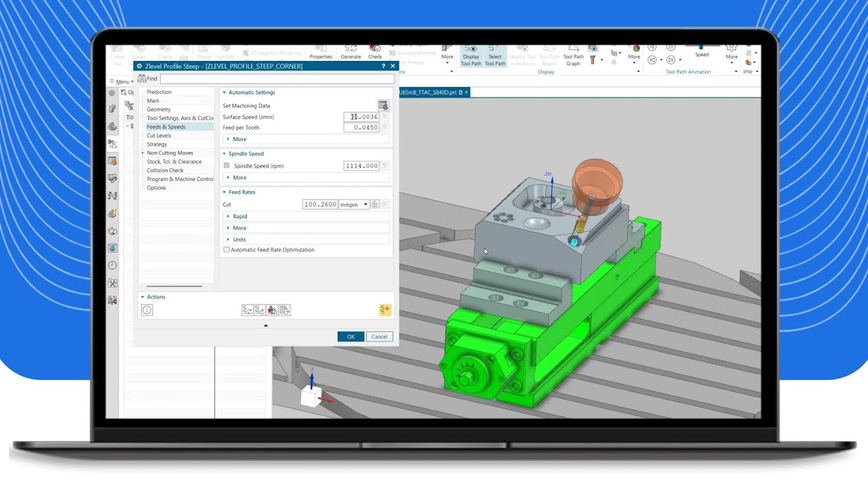
Task: Click the Find search field
Action: point(277,79)
